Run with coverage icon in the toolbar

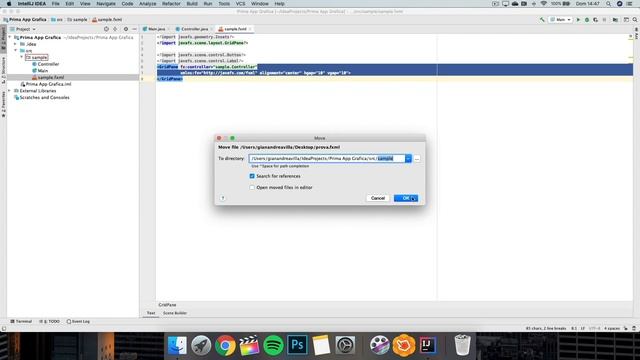pyautogui.click(x=596, y=20)
